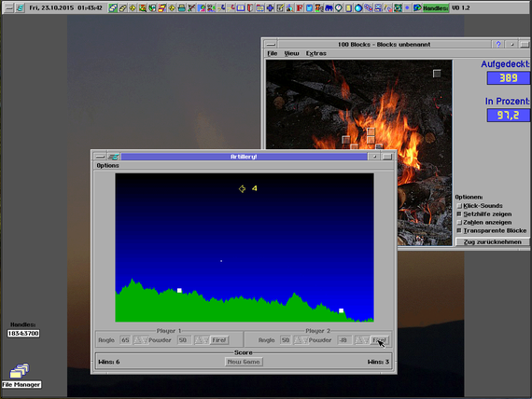Adjust Player 2 Angle with its arrow stepper
This screenshot has height=399, width=532.
click(x=301, y=340)
